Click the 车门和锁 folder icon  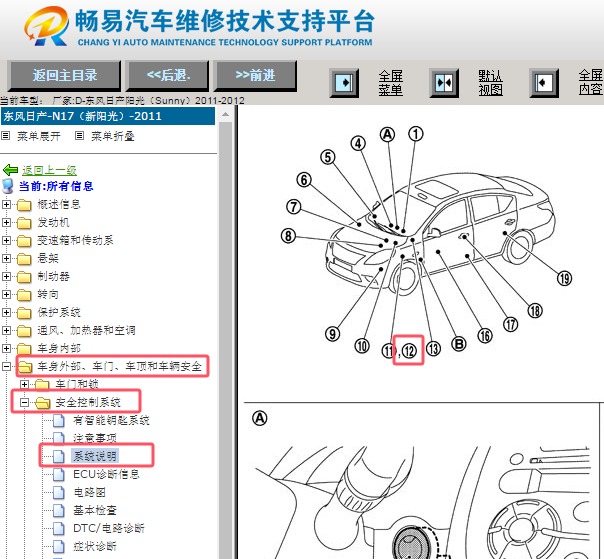(x=42, y=384)
